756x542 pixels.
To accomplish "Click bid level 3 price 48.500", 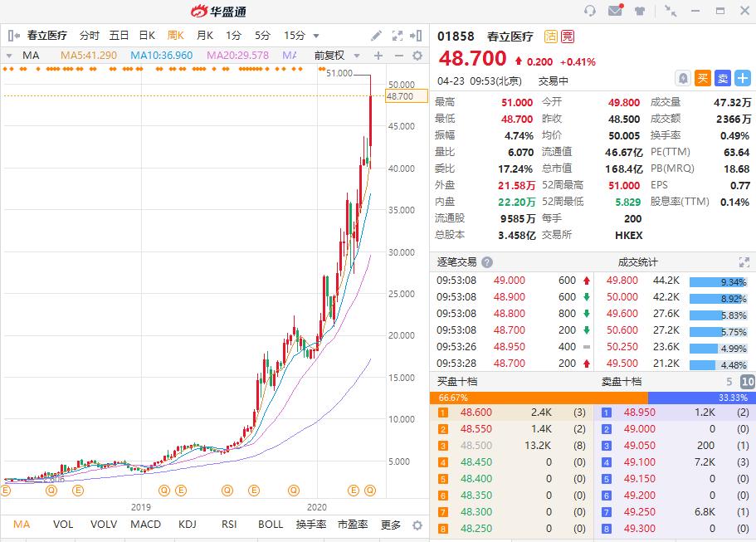I will coord(476,446).
